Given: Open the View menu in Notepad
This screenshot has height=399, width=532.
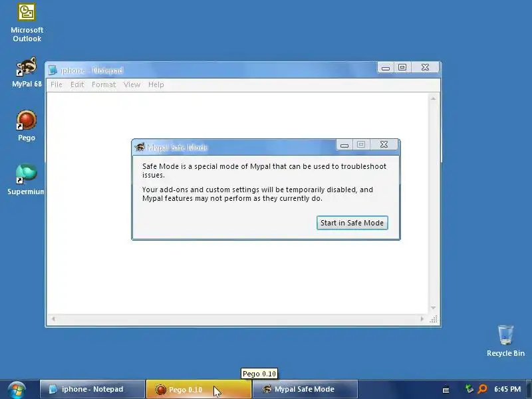Looking at the screenshot, I should coord(132,84).
